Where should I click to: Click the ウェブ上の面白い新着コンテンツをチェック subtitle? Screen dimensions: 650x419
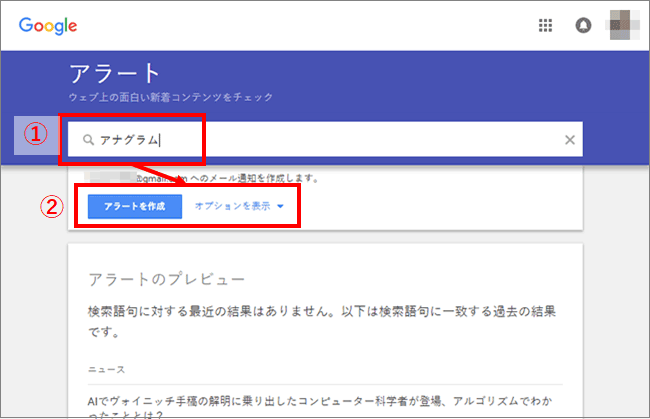[x=170, y=97]
